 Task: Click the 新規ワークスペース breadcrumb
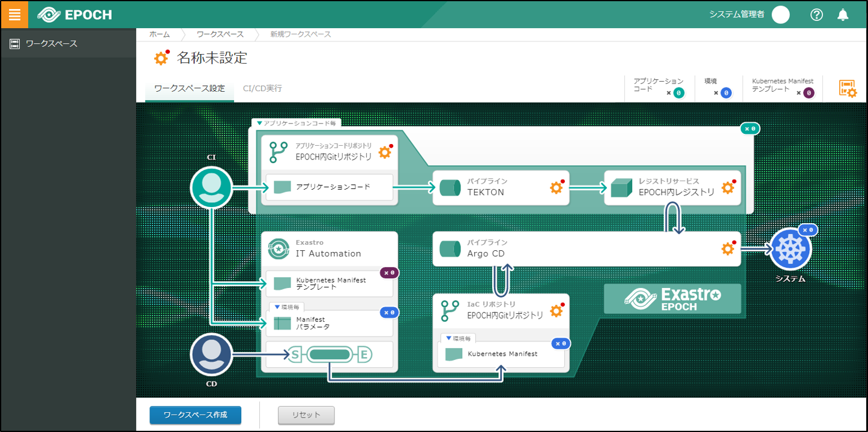(301, 34)
